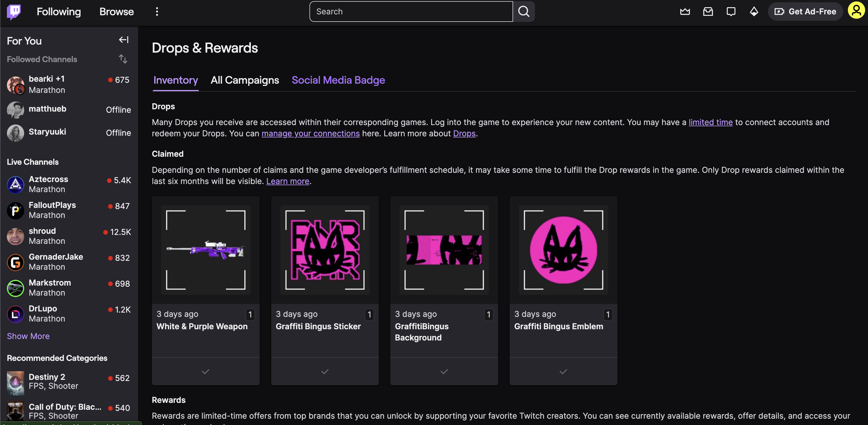
Task: Click the search magnifier button
Action: (x=524, y=12)
